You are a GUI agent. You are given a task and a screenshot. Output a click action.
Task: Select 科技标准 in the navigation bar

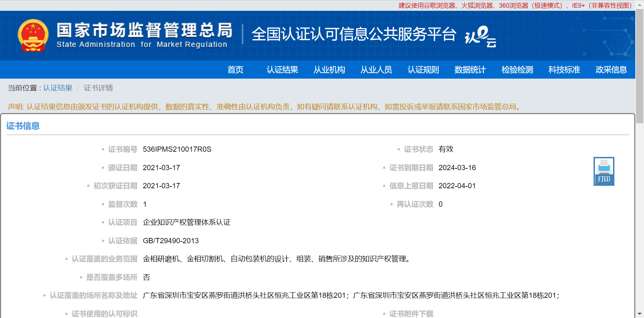pyautogui.click(x=564, y=70)
